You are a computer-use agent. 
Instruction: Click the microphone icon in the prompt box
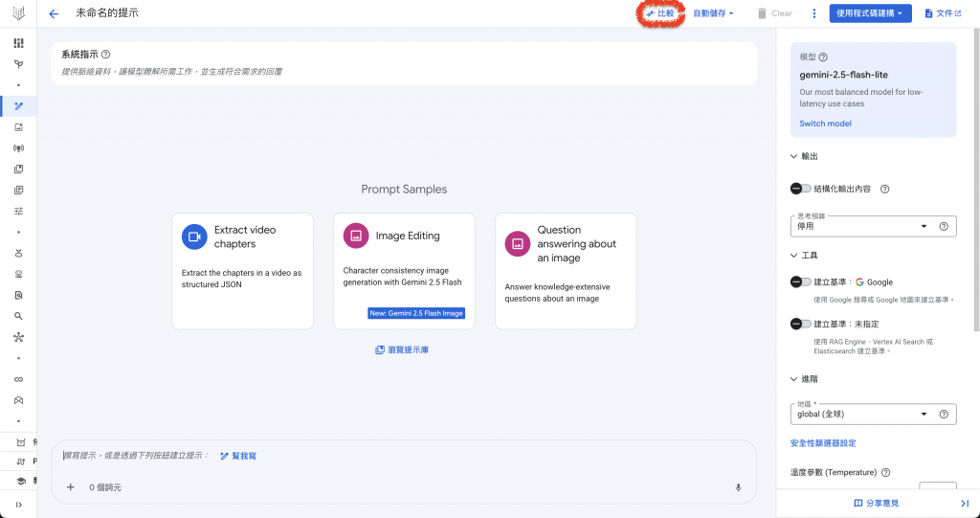738,487
